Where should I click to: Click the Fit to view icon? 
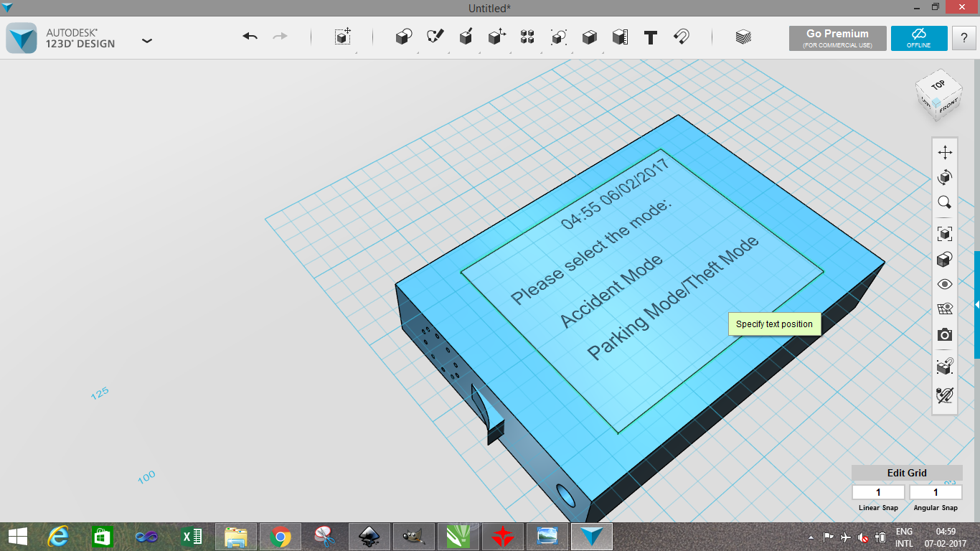[x=945, y=234]
